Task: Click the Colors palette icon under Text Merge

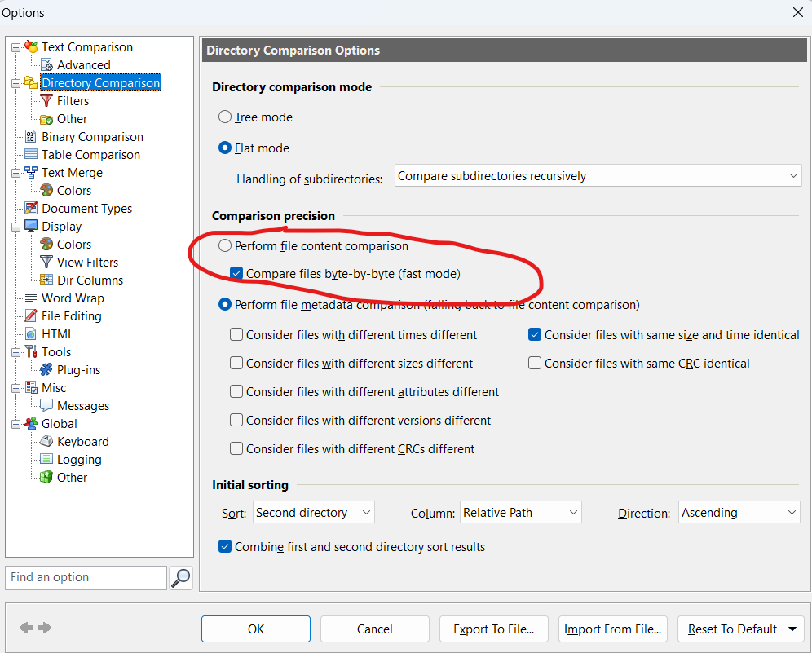Action: click(x=46, y=190)
